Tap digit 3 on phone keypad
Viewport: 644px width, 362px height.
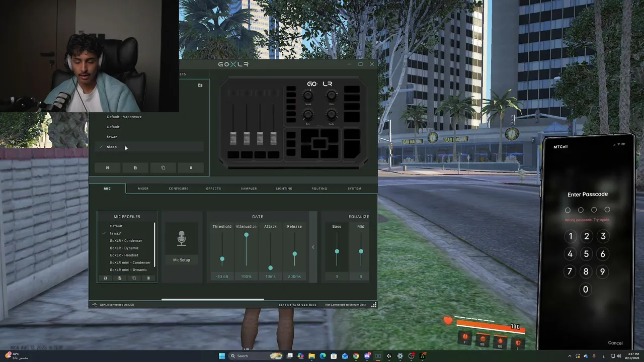603,236
